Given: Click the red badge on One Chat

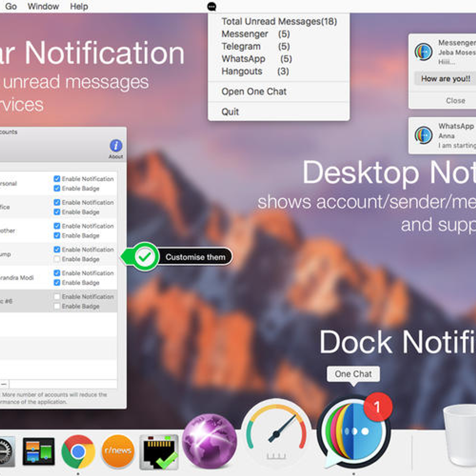Looking at the screenshot, I should click(378, 407).
